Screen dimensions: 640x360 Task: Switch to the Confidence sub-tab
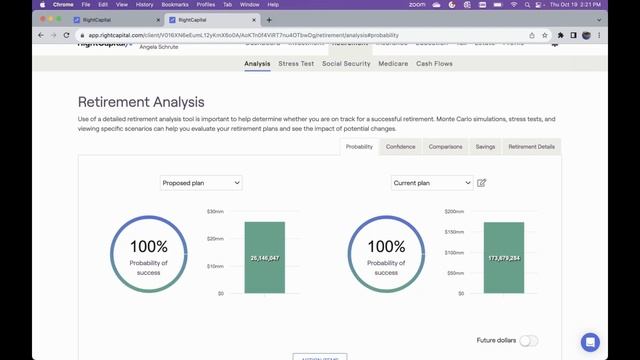click(x=400, y=147)
